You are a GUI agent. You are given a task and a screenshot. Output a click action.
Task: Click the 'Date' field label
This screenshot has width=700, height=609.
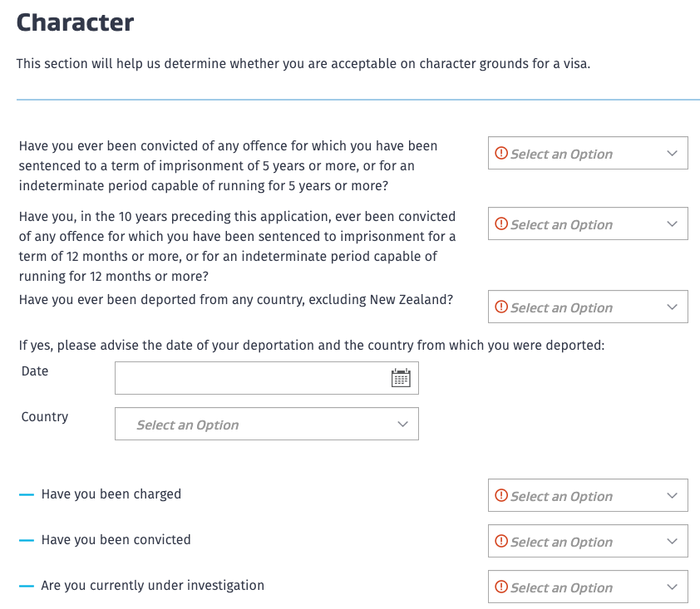[x=35, y=371]
